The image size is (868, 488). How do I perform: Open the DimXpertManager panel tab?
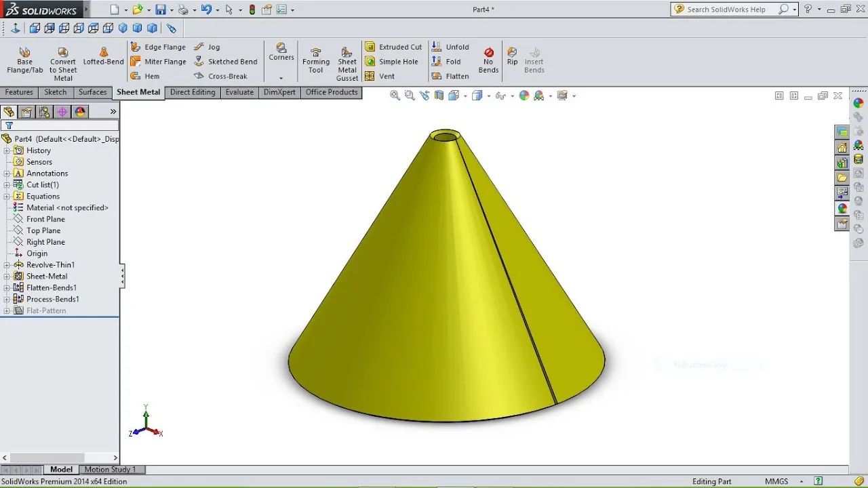(x=62, y=112)
